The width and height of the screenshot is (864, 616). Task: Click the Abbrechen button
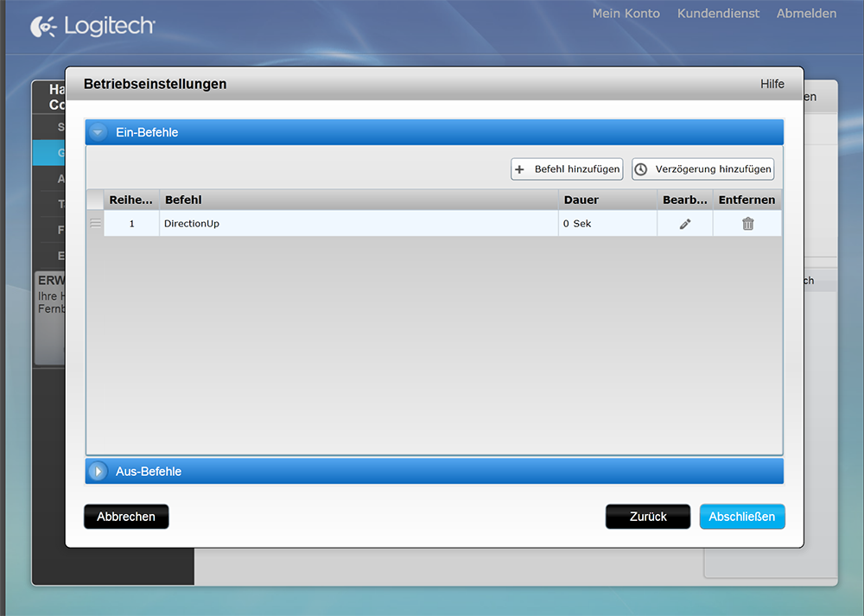pyautogui.click(x=126, y=517)
